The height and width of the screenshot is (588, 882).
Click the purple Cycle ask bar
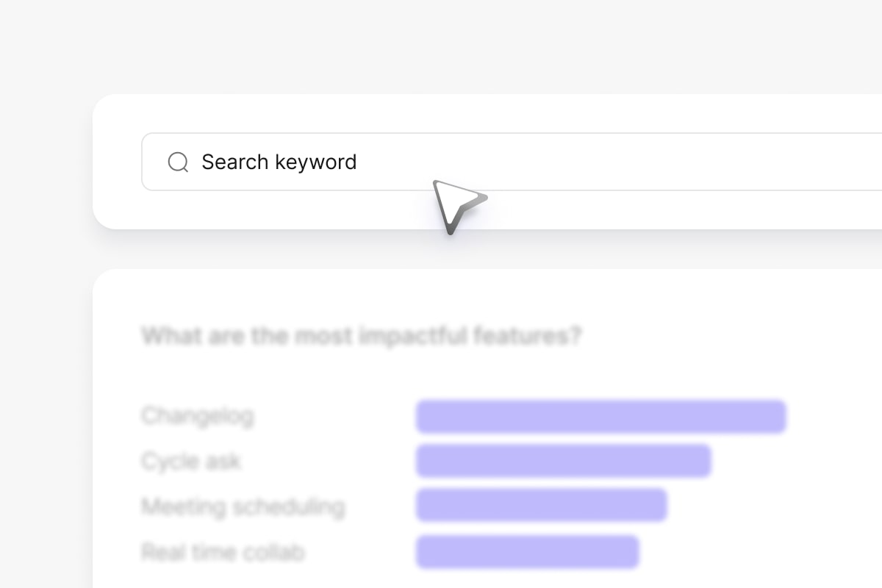point(563,462)
